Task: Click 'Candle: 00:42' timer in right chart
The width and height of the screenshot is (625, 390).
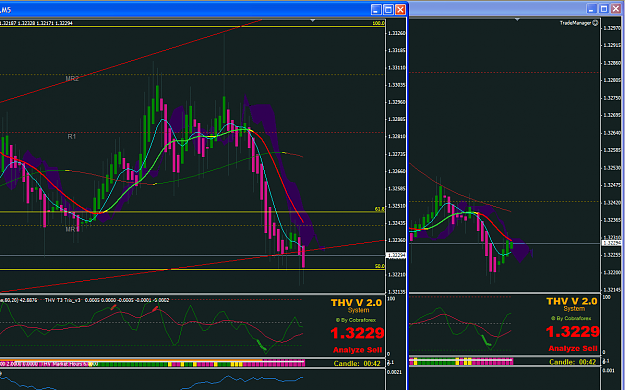Action: 572,362
